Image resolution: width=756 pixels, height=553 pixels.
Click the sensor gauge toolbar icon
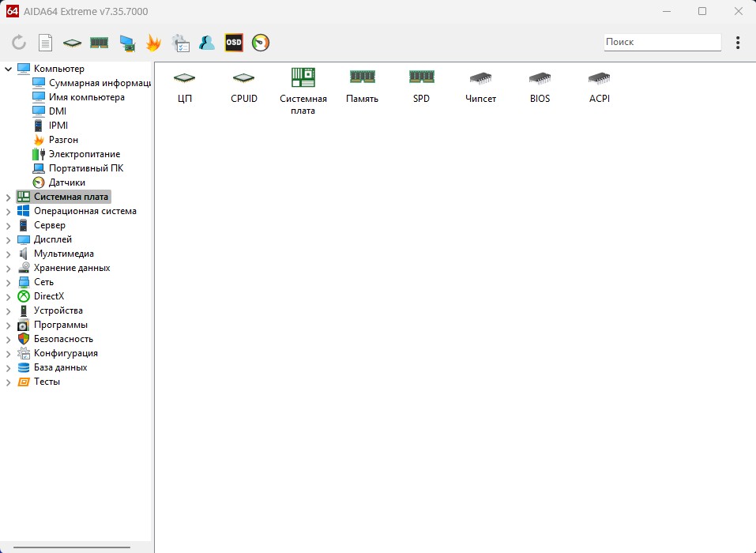261,43
